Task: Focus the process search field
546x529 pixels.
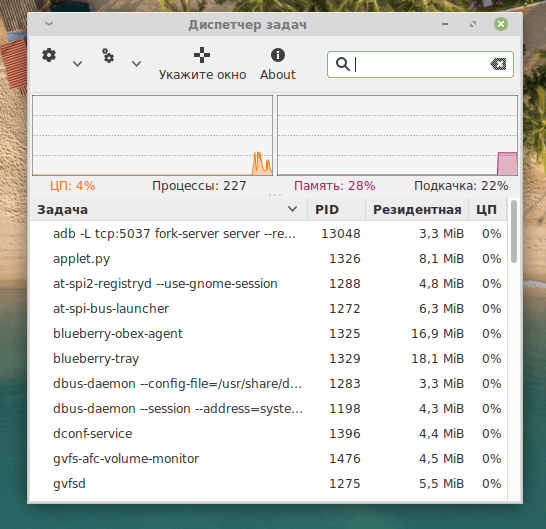Action: point(420,64)
